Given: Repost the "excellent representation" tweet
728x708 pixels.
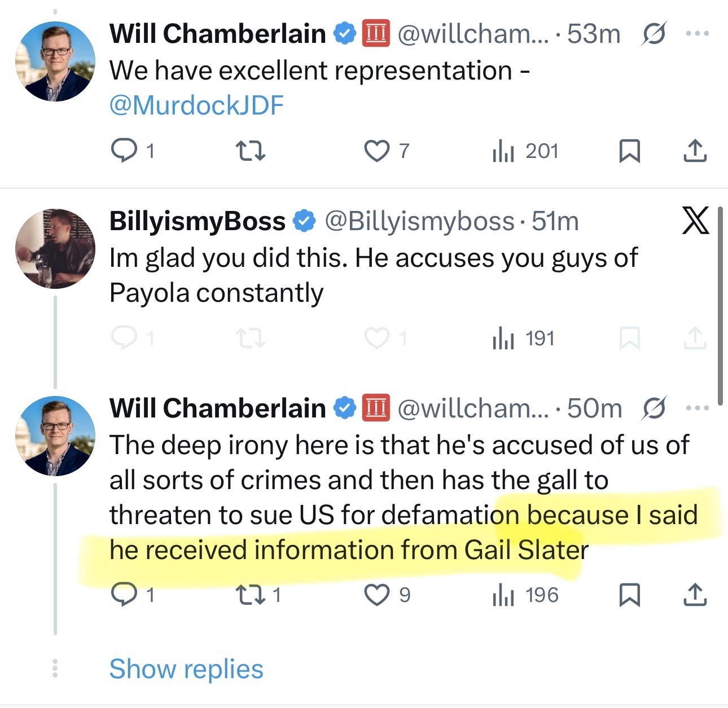Looking at the screenshot, I should (250, 151).
